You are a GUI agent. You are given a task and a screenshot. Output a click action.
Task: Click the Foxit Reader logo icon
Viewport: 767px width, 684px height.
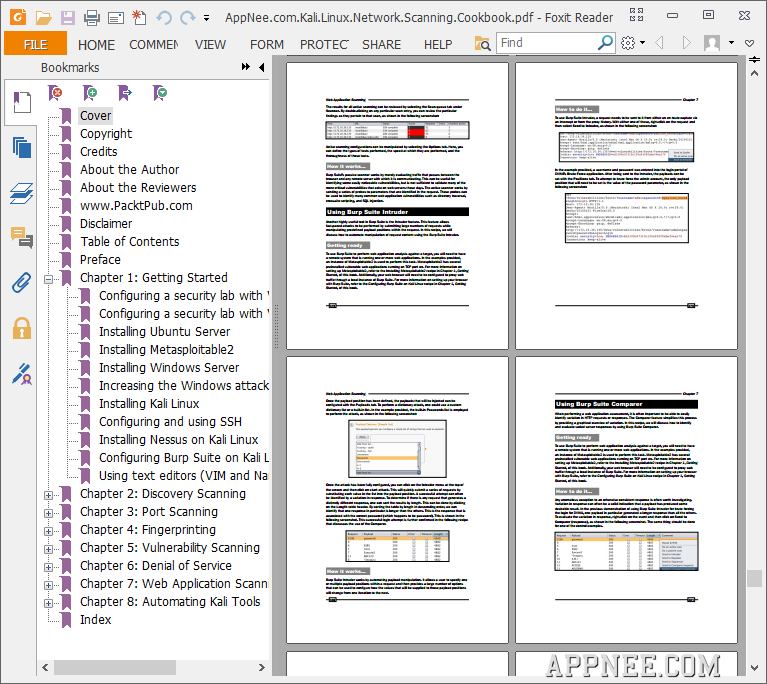[18, 18]
